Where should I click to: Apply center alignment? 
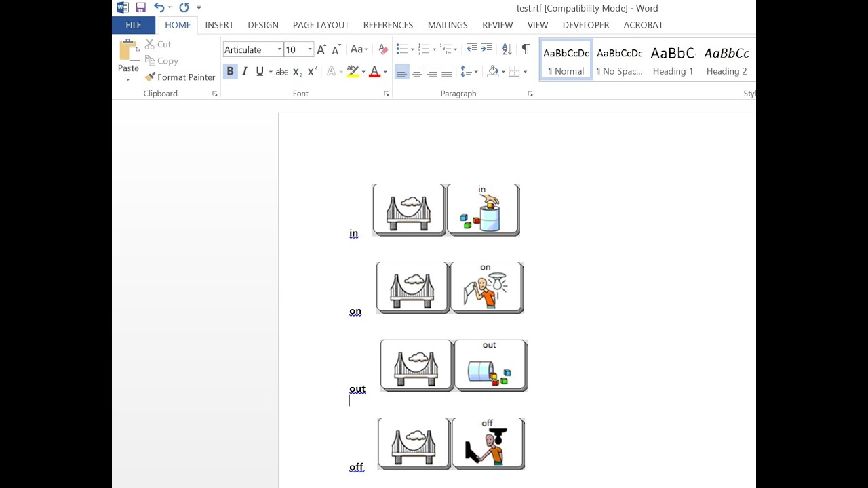[x=416, y=71]
